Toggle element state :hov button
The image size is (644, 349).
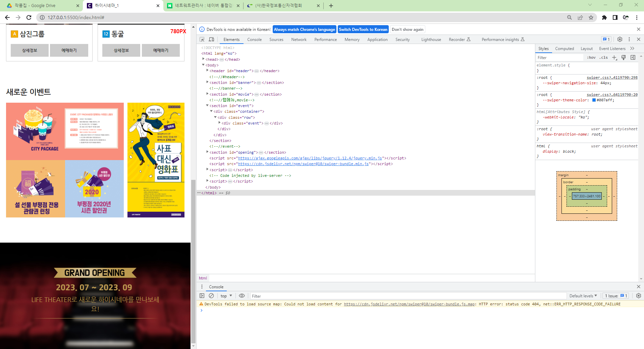(591, 57)
